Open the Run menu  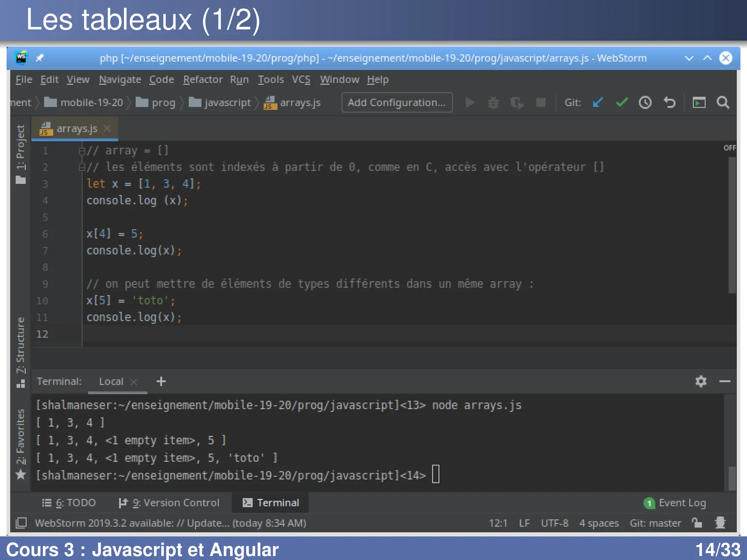(239, 79)
